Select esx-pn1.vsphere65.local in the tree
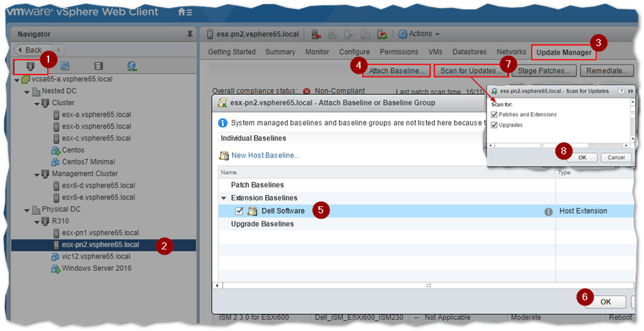This screenshot has height=331, width=644. coord(100,233)
